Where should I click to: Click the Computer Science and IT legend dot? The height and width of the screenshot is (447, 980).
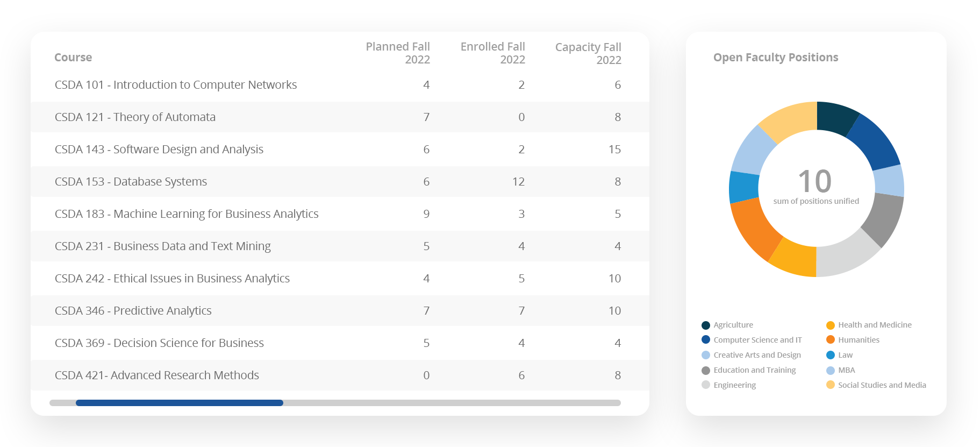706,340
